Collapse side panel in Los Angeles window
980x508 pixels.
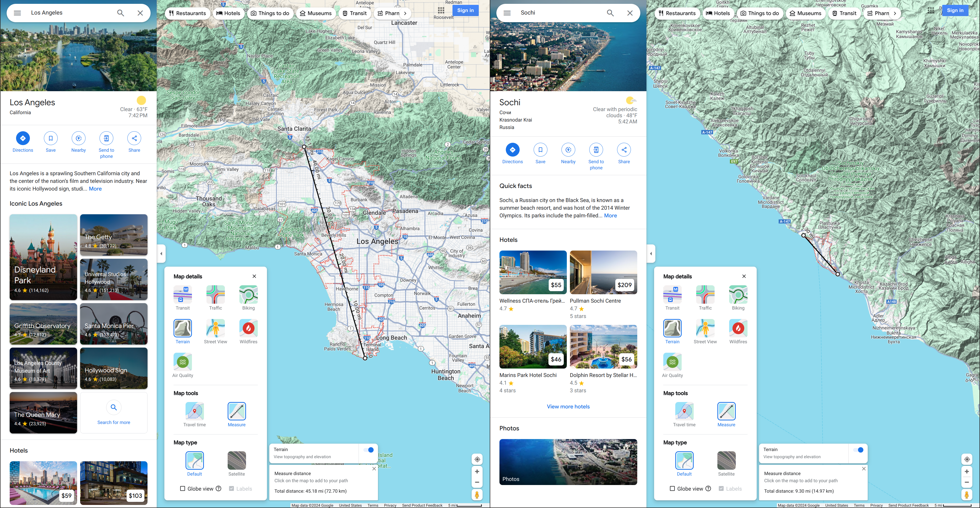click(x=161, y=254)
